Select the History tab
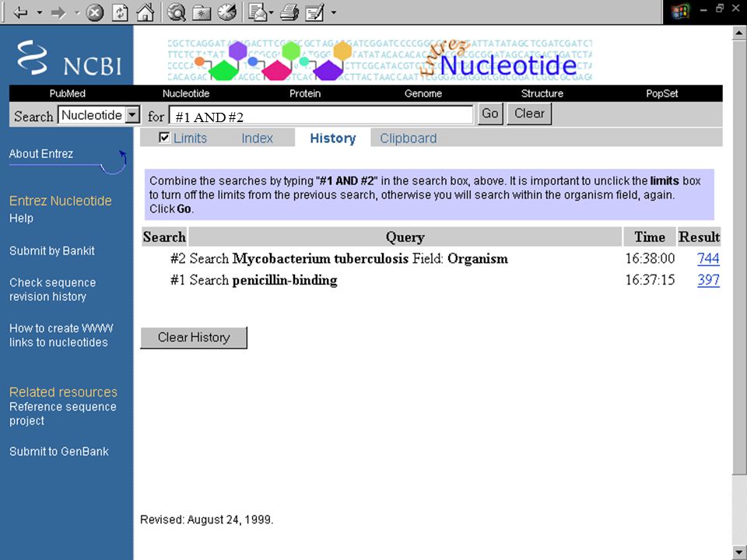Screen dimensions: 747x560 tap(333, 138)
